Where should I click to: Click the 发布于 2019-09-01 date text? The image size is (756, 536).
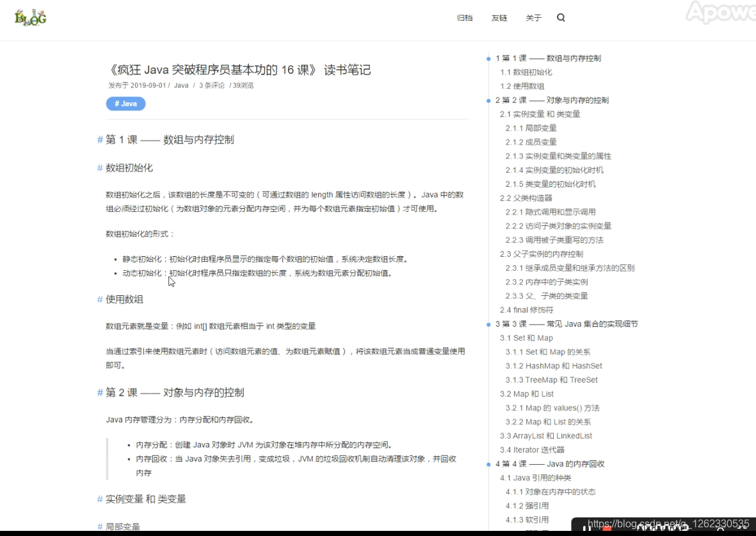point(137,85)
